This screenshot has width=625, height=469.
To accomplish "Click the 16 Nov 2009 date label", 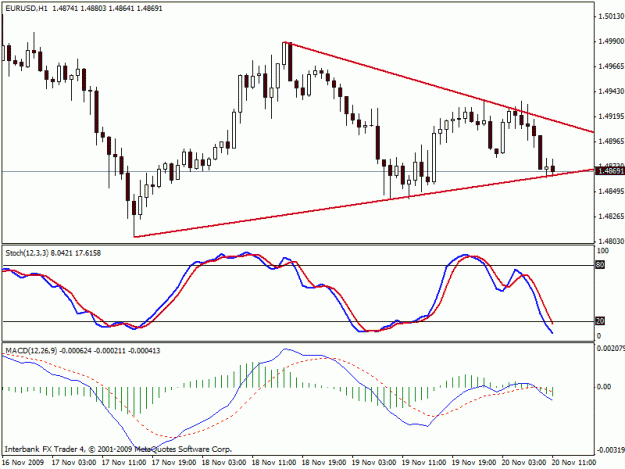I will point(23,463).
